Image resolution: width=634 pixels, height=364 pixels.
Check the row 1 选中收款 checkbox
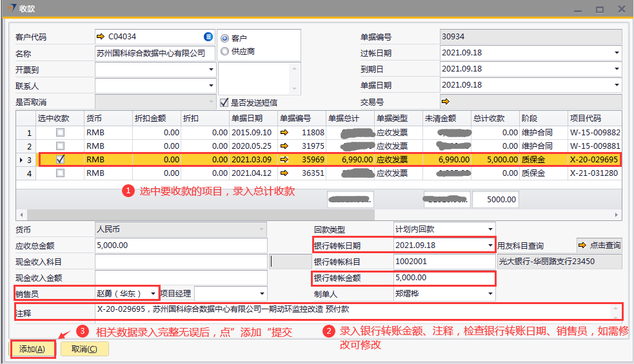[60, 133]
